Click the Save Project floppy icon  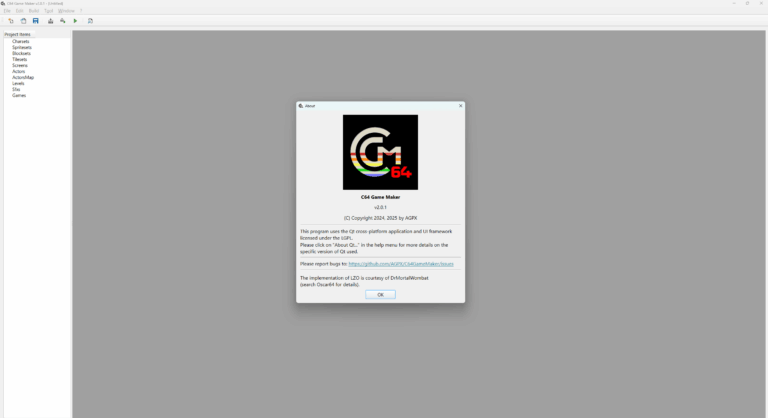click(36, 21)
